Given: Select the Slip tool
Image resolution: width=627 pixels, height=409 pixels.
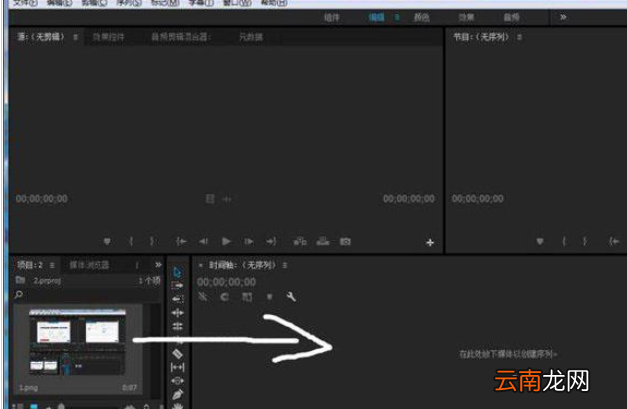Looking at the screenshot, I should tap(178, 367).
